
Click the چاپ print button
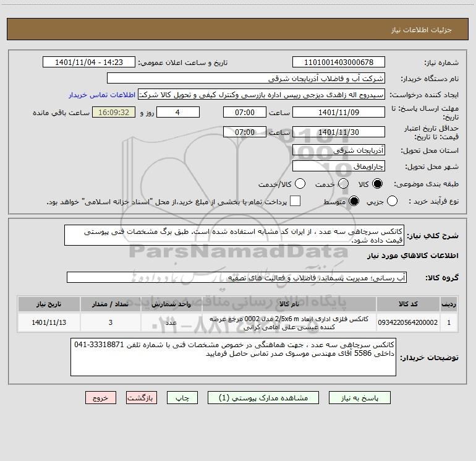click(182, 398)
